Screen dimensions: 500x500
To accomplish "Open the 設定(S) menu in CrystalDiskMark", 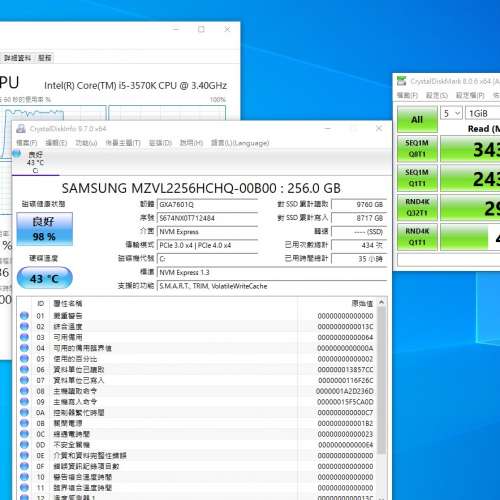I will [437, 96].
